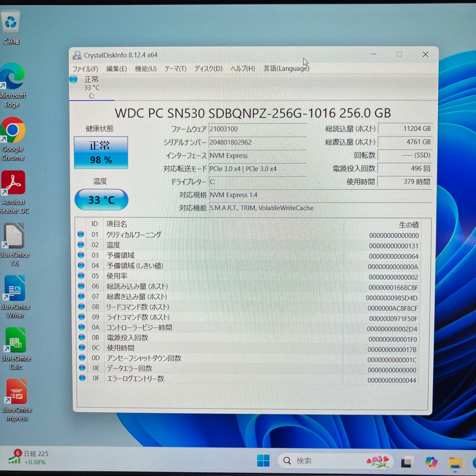The width and height of the screenshot is (476, 476).
Task: Open LibreOffice Impress shortcut
Action: point(17,400)
